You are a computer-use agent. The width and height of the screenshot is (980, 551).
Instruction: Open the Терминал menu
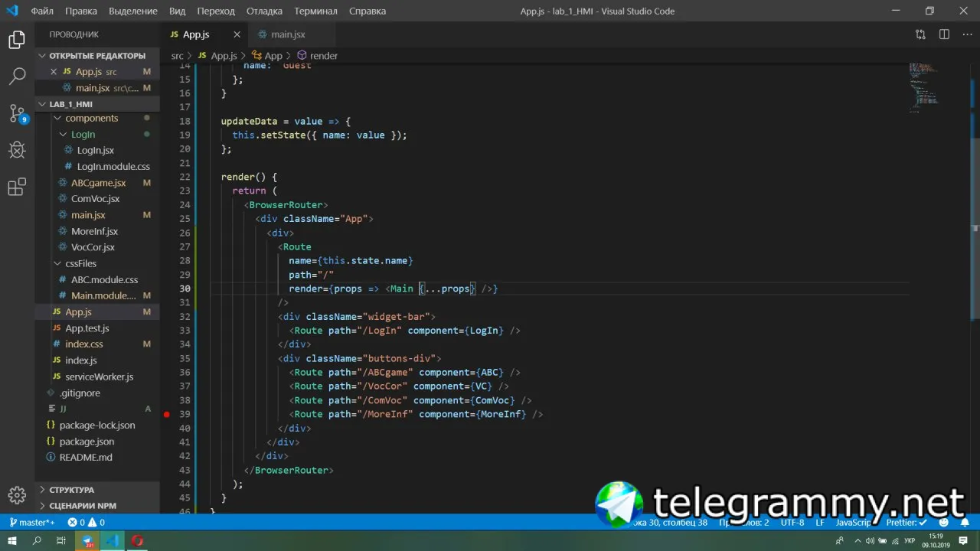coord(315,11)
